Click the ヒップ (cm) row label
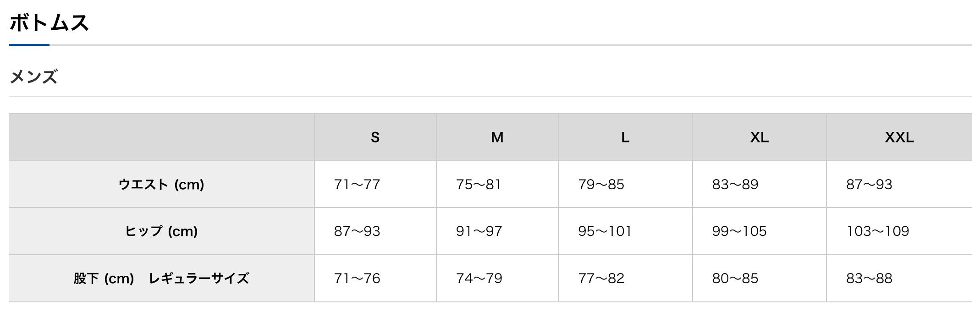Viewport: 980px width, 317px height. click(x=161, y=231)
